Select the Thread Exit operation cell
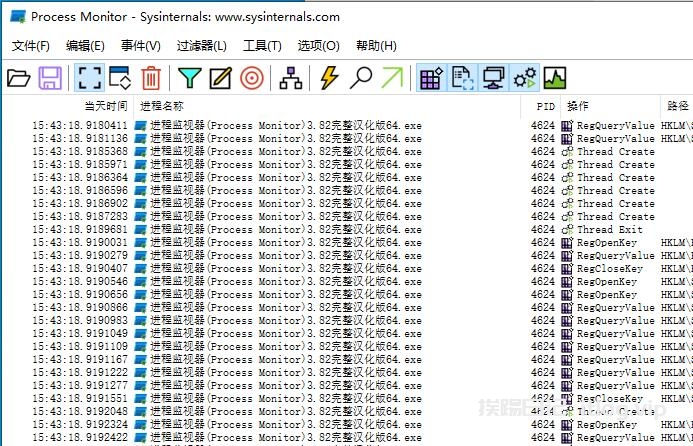 tap(609, 229)
